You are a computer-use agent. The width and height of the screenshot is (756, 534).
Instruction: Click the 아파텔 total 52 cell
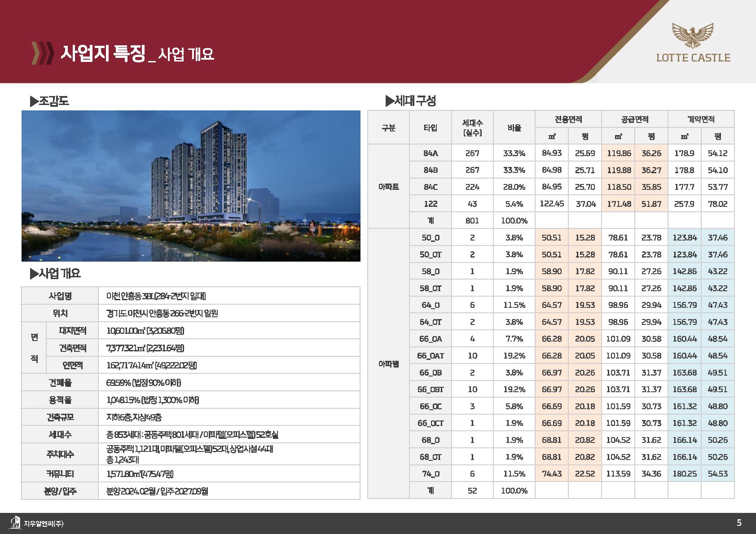[472, 490]
